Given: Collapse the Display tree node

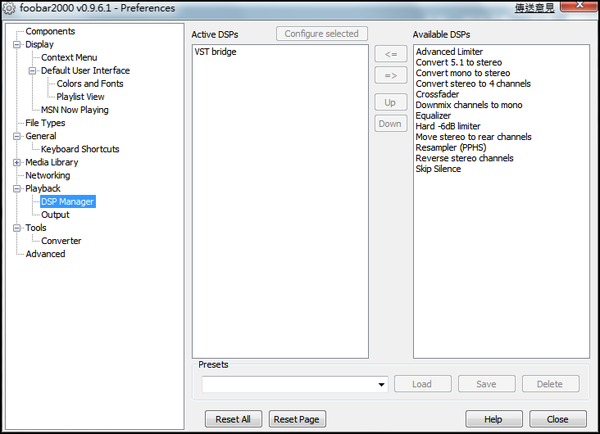Looking at the screenshot, I should click(x=16, y=45).
